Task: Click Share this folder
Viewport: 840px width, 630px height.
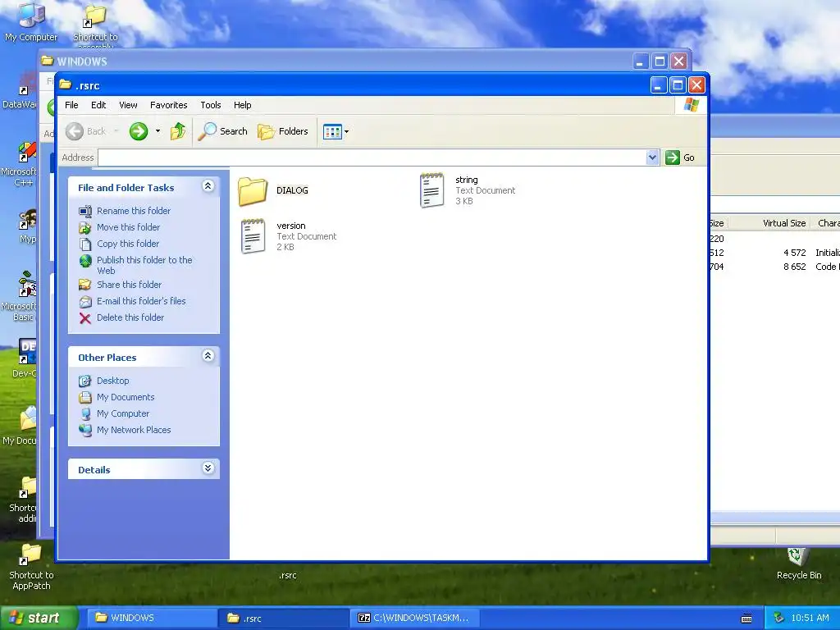Action: click(x=129, y=285)
